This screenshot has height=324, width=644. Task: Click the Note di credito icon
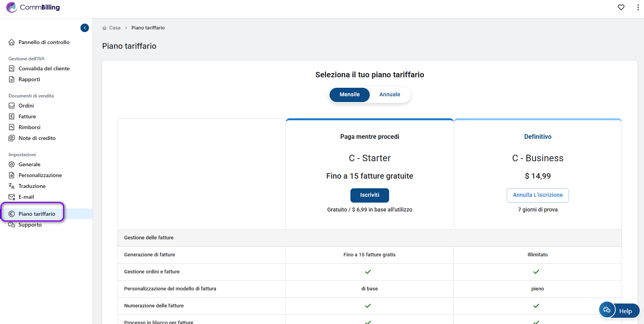tap(12, 138)
